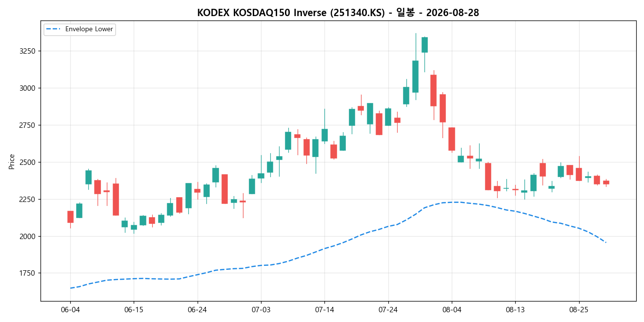Click the 06-04 date label
Image resolution: width=644 pixels, height=322 pixels.
click(70, 310)
